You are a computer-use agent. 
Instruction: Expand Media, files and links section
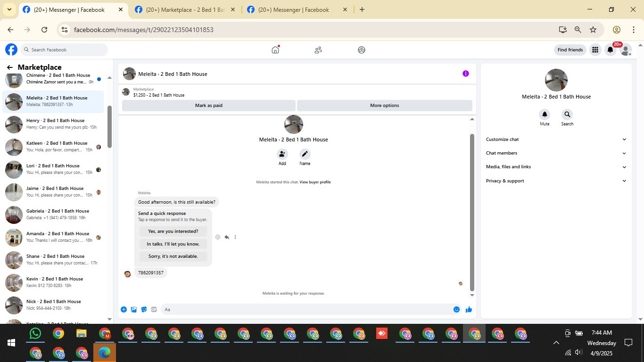[556, 167]
